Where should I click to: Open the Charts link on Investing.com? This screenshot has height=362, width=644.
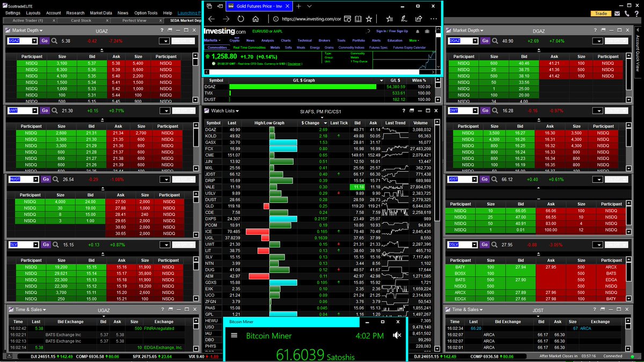(x=286, y=40)
